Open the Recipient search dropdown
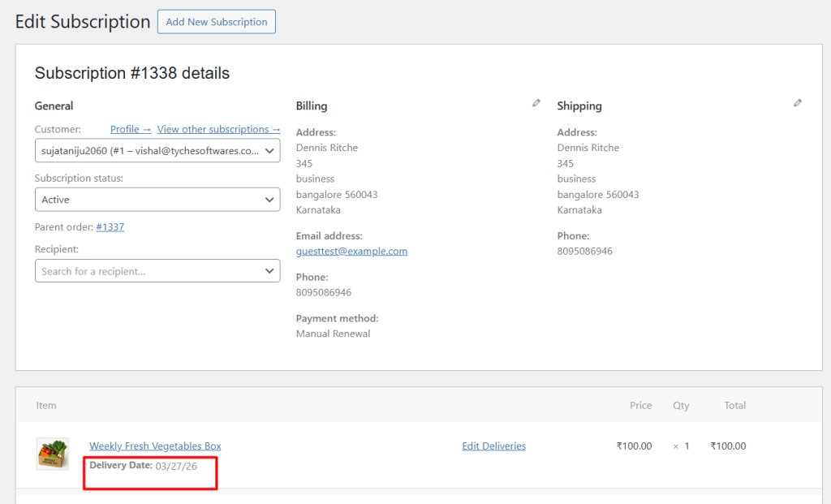The width and height of the screenshot is (831, 504). (x=157, y=271)
